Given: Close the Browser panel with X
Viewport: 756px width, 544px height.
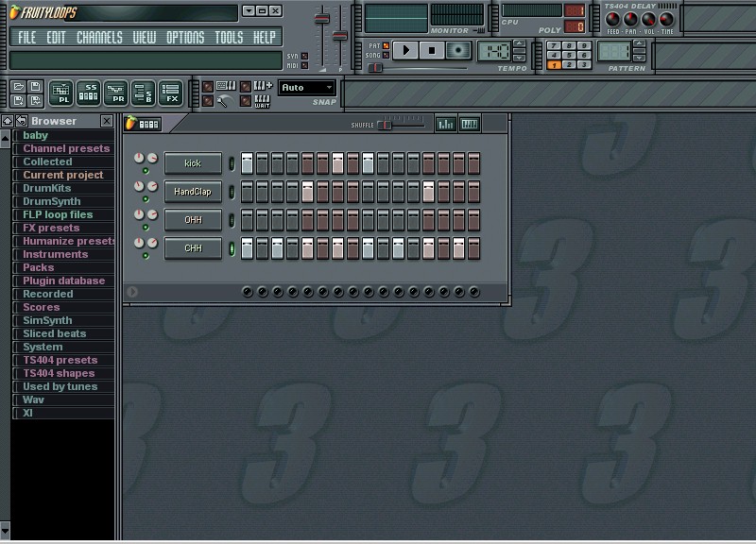Looking at the screenshot, I should point(107,121).
